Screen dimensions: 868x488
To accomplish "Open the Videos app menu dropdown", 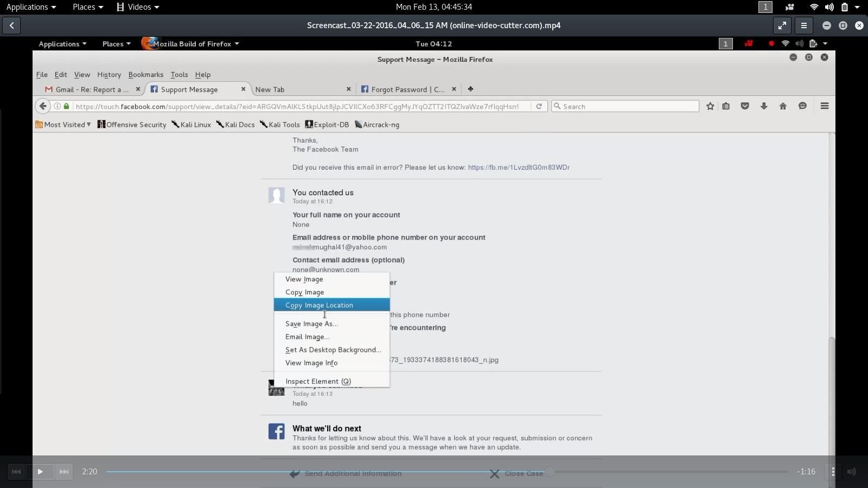I will click(x=138, y=7).
